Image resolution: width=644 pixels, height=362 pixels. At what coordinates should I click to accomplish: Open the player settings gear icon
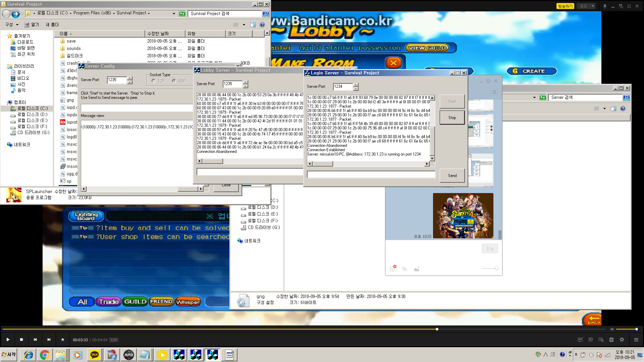(622, 340)
